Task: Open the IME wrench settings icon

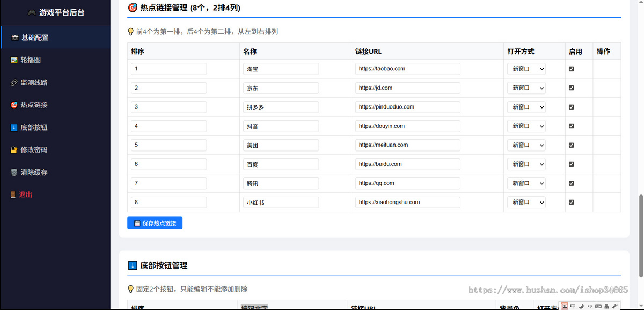Action: [x=615, y=306]
